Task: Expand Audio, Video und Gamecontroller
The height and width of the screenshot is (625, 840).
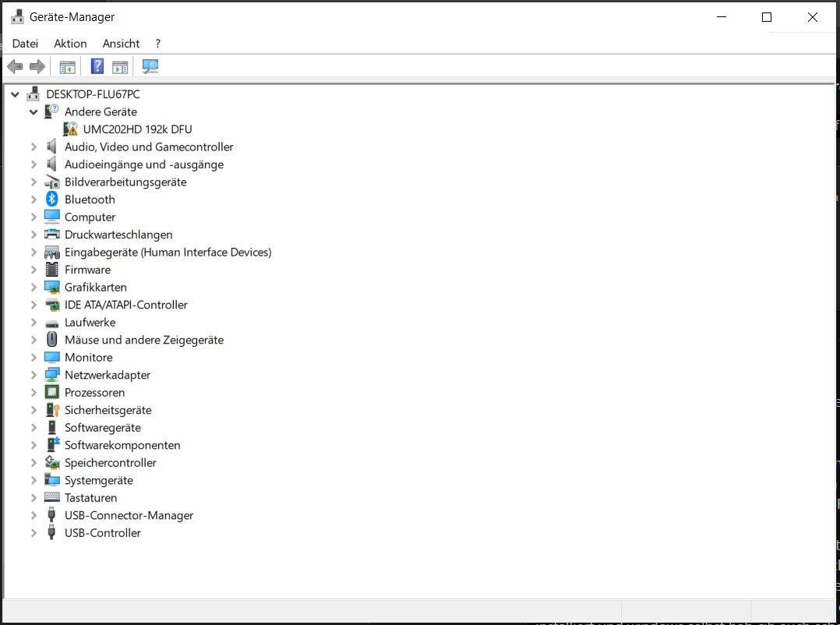Action: (34, 147)
